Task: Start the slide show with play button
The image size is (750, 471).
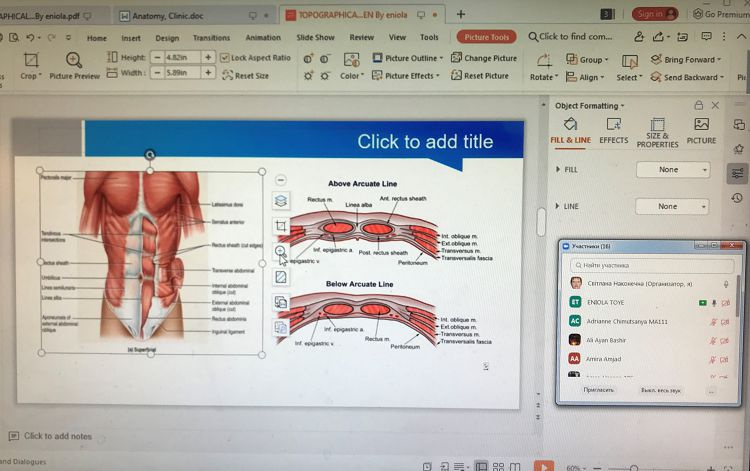Action: click(543, 466)
